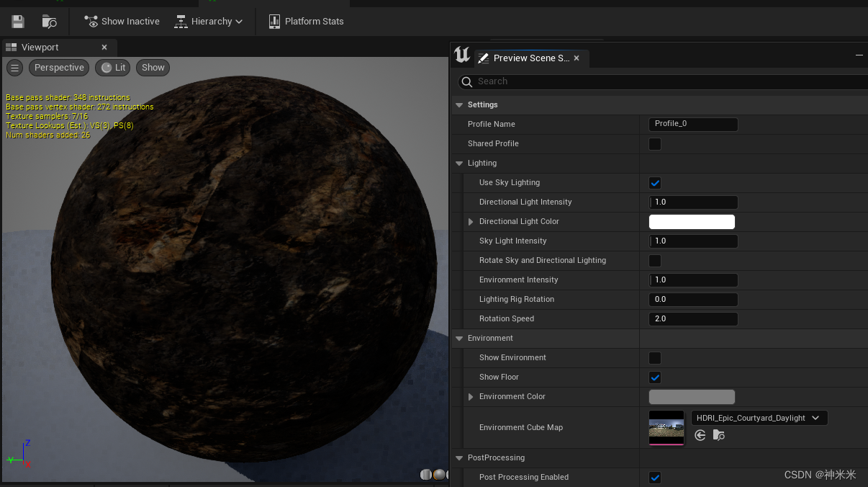868x487 pixels.
Task: Collapse the Lighting section
Action: click(459, 164)
